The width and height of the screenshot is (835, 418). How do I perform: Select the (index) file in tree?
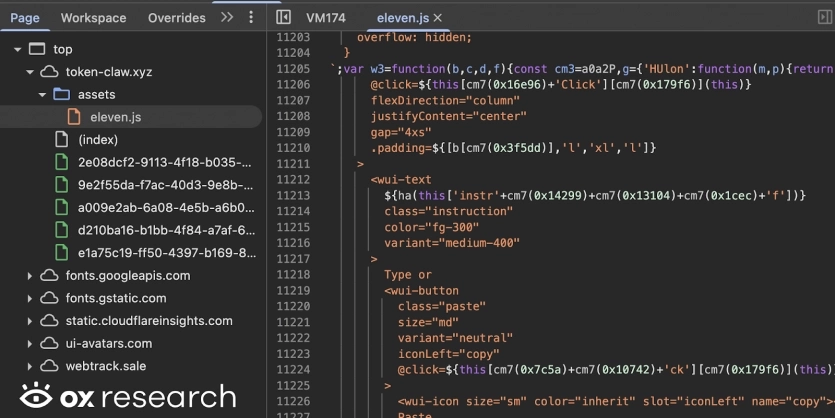click(98, 140)
